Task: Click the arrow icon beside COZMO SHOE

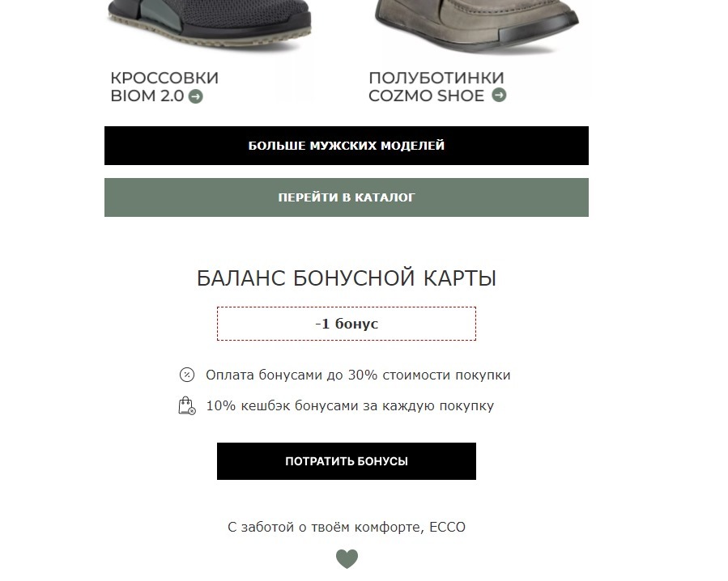Action: tap(499, 95)
